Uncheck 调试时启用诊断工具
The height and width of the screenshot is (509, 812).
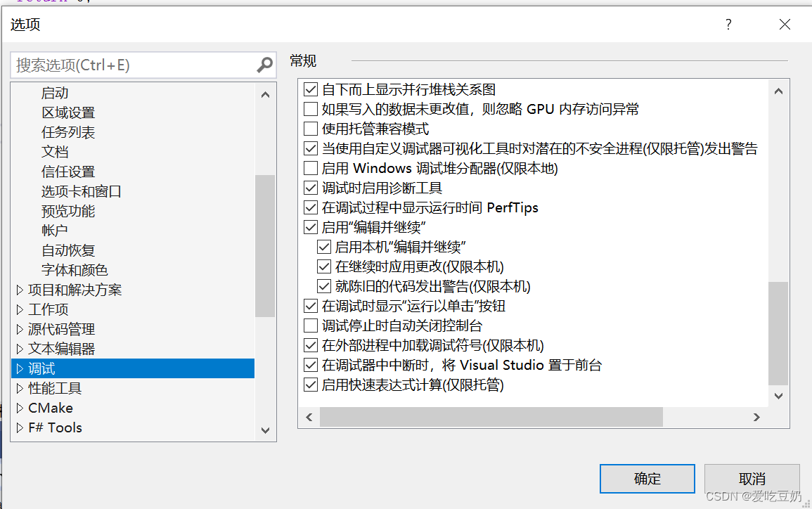(x=311, y=188)
